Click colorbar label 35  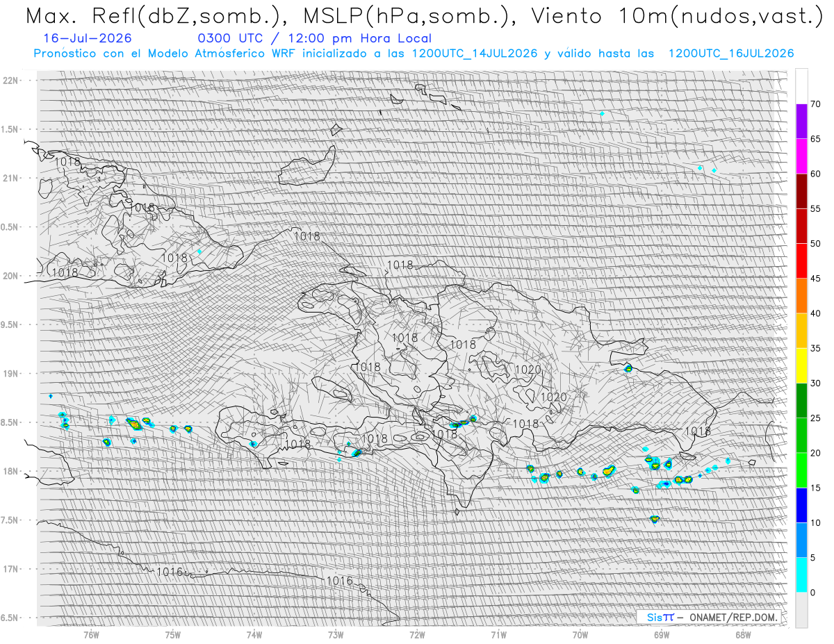(815, 348)
